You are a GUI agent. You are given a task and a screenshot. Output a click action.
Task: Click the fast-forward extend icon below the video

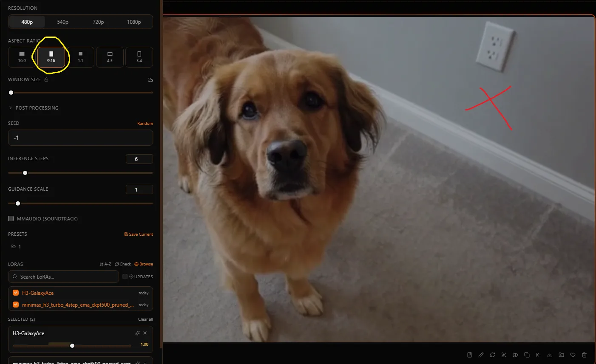pos(515,355)
